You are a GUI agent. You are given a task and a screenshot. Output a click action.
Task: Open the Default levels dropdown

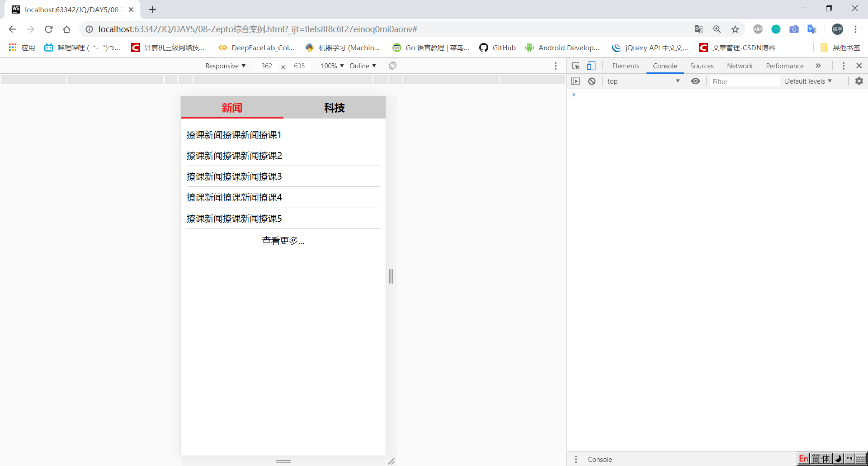tap(809, 81)
